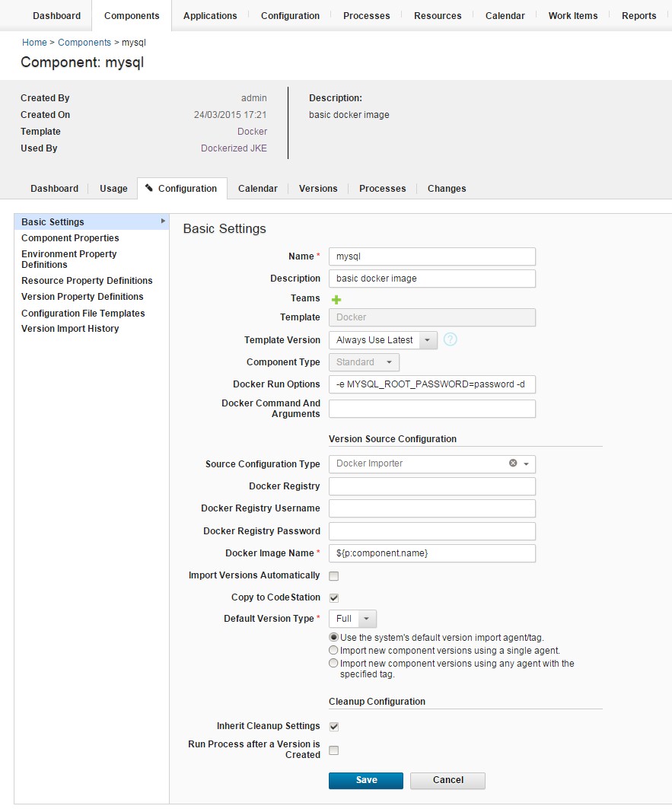Screen dimensions: 672x809
Task: Uncheck Inherit Cleanup Settings
Action: pyautogui.click(x=334, y=727)
